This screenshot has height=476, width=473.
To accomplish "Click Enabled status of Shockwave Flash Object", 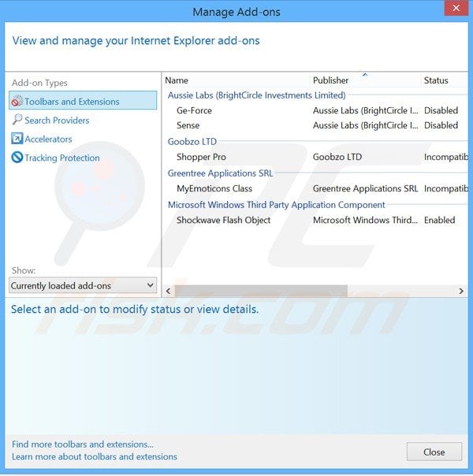I will 439,220.
